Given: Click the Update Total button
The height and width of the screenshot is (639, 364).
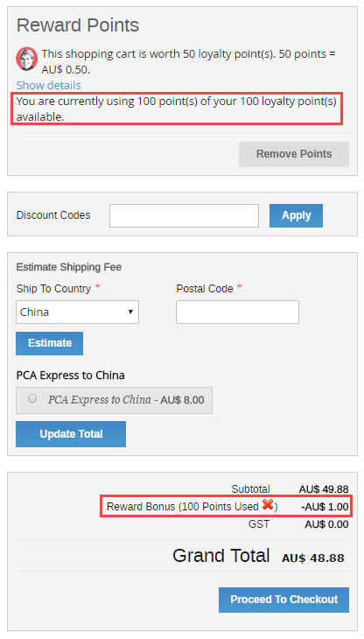Looking at the screenshot, I should (71, 434).
